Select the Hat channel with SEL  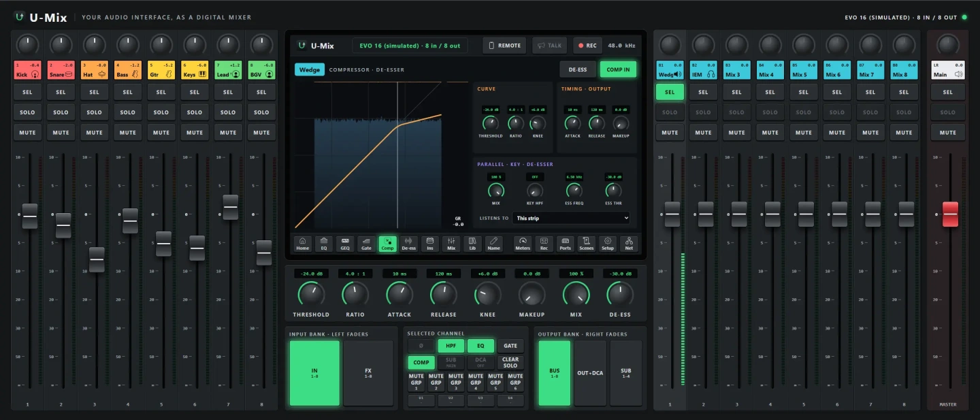pyautogui.click(x=94, y=92)
